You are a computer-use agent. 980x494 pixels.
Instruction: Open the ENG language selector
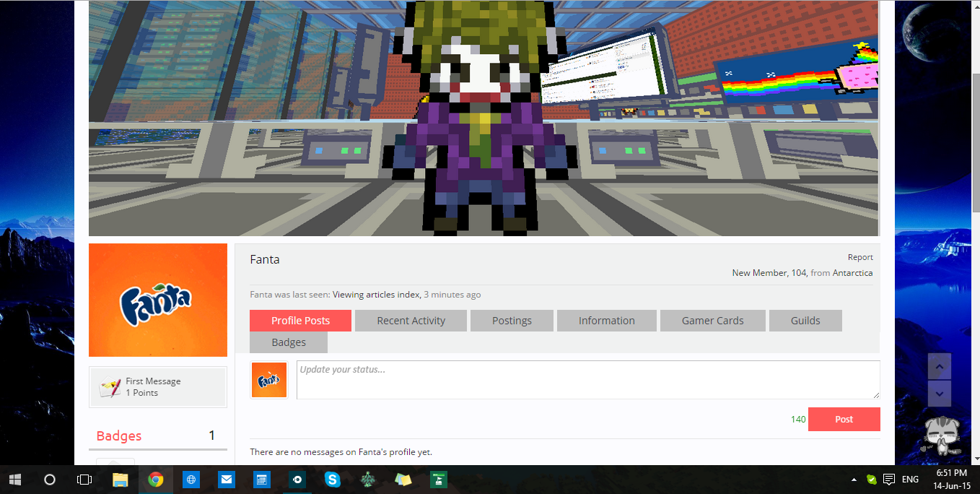point(910,480)
